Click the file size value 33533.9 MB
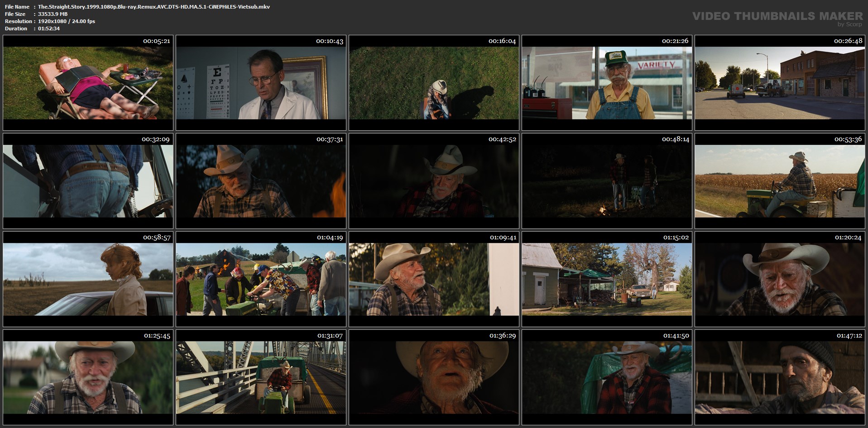 pos(53,14)
